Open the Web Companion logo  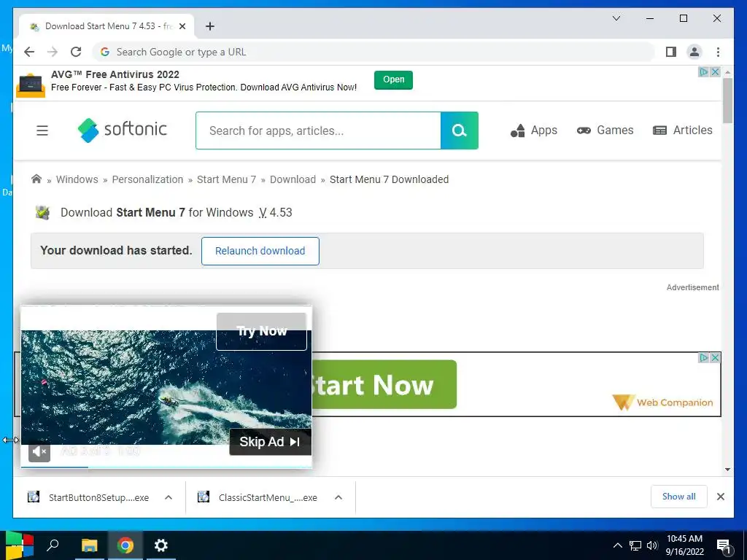662,402
